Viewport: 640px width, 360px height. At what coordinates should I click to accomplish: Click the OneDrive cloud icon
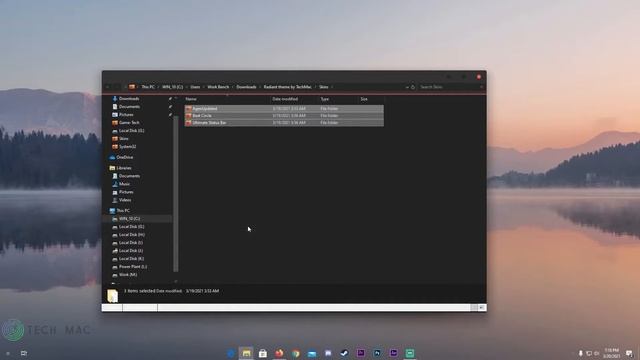pos(112,157)
